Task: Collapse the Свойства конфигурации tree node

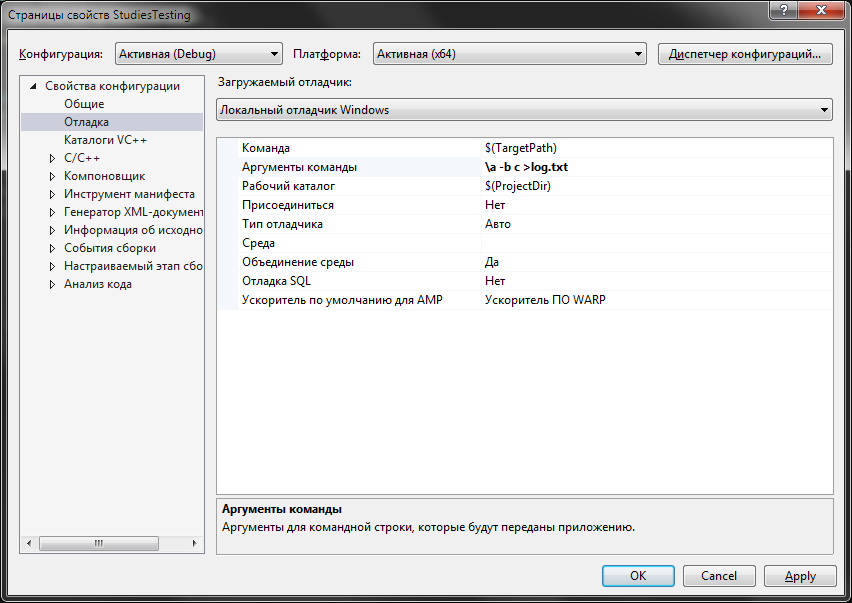Action: pos(33,86)
